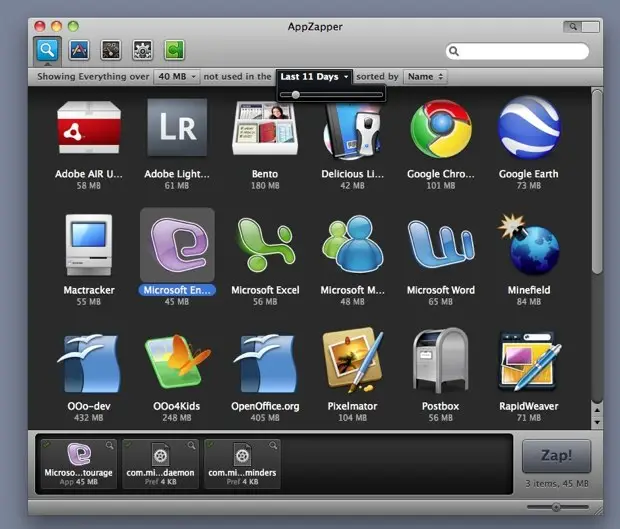Select the OpenOffice.org app icon
This screenshot has height=529, width=620.
[265, 364]
